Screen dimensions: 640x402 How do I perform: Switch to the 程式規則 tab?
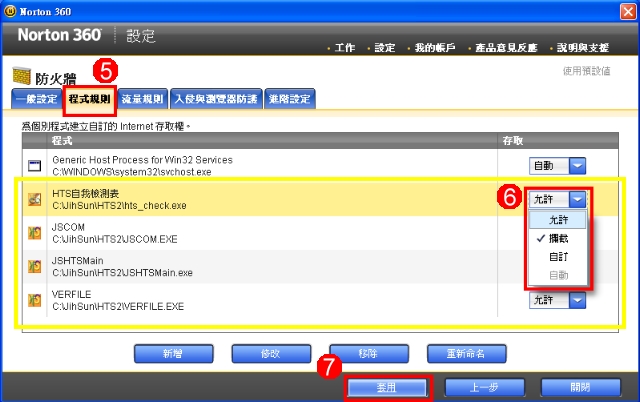(x=89, y=99)
